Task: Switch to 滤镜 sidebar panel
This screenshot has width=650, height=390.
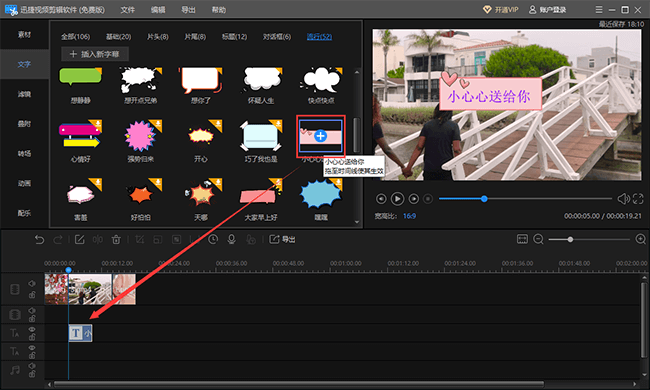Action: coord(24,94)
